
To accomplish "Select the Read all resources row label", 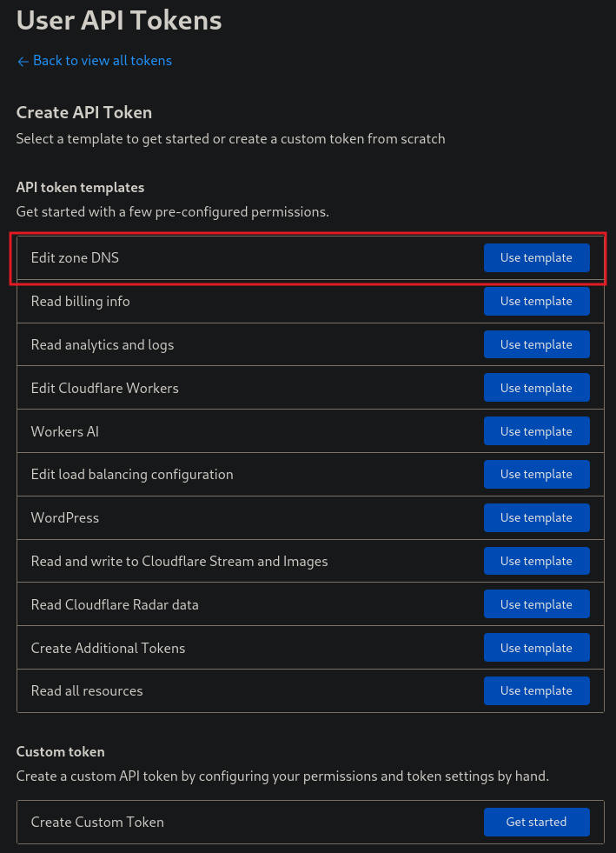I will click(87, 691).
